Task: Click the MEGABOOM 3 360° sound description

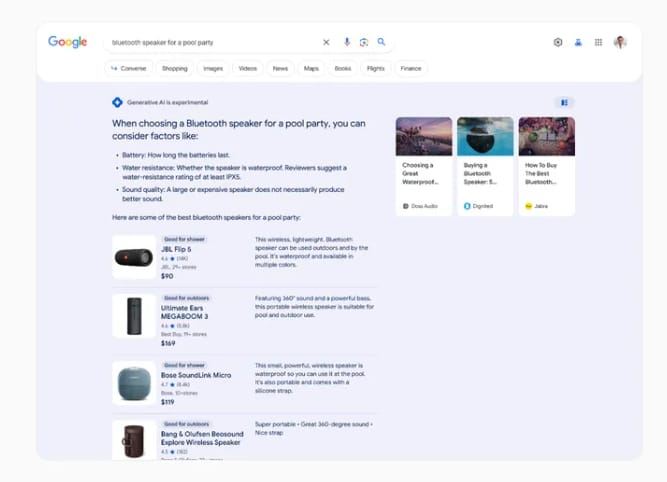Action: click(314, 307)
